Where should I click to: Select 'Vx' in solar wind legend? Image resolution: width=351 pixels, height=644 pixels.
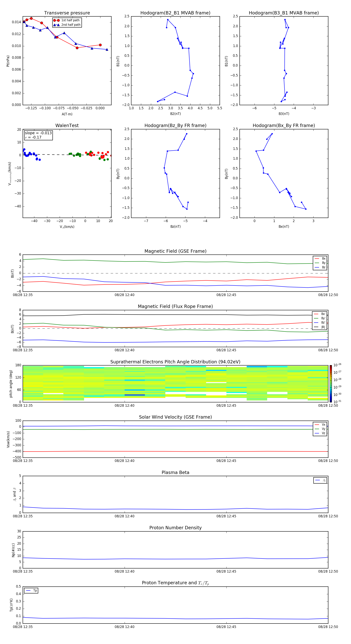pos(320,424)
